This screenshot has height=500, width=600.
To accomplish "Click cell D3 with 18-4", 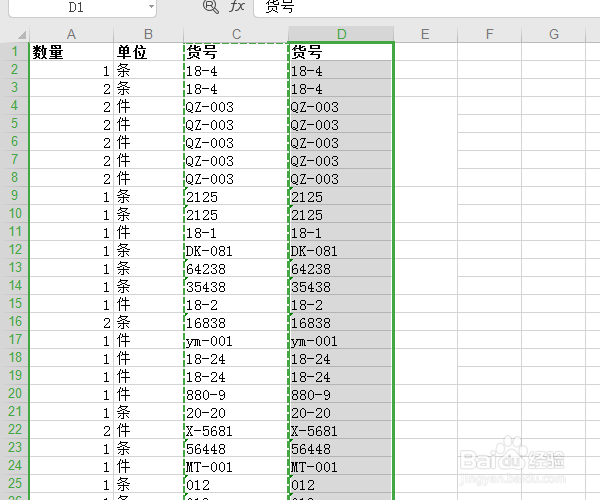I will click(x=341, y=88).
